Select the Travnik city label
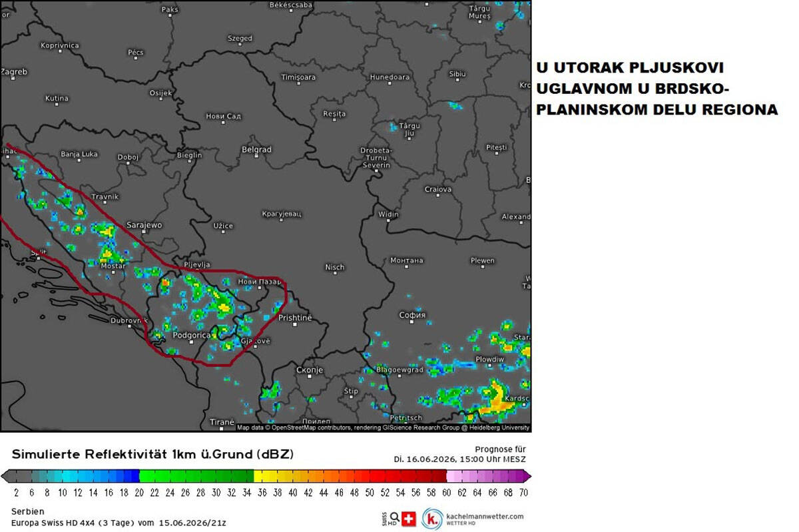 tap(104, 196)
